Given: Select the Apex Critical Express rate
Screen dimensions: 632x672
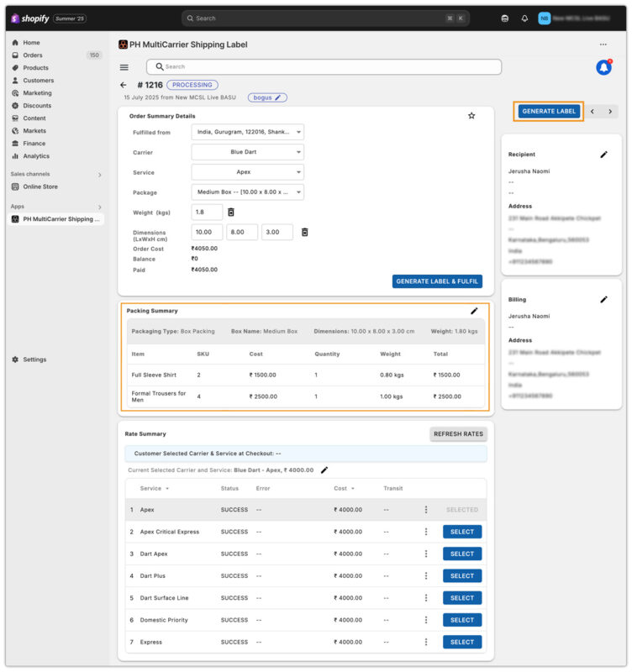Looking at the screenshot, I should point(461,532).
